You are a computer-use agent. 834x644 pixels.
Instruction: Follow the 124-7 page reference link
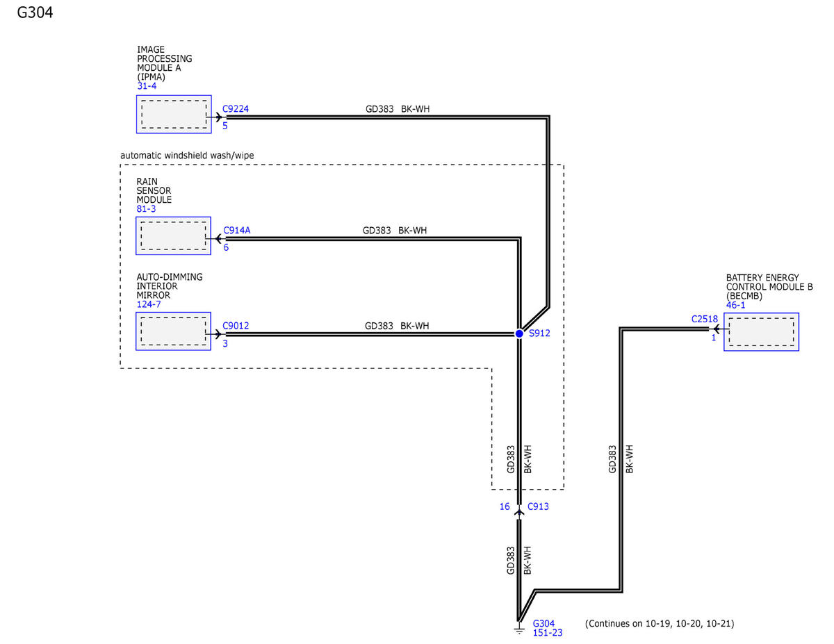[149, 304]
